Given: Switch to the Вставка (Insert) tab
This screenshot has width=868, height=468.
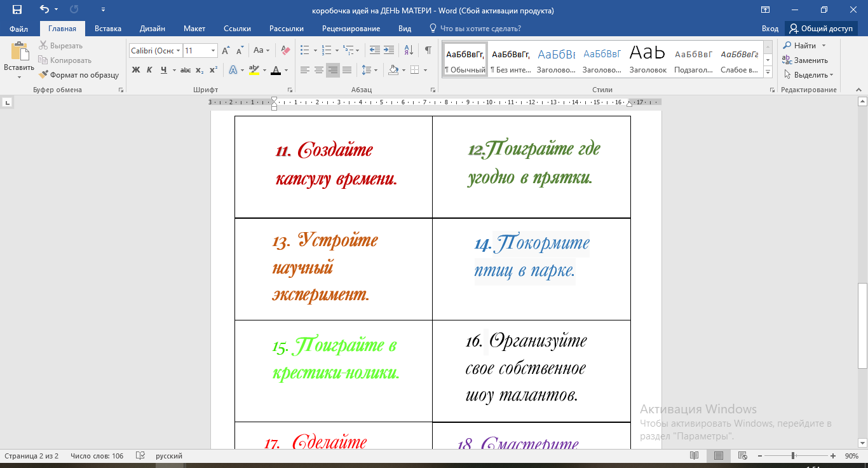Looking at the screenshot, I should [108, 29].
